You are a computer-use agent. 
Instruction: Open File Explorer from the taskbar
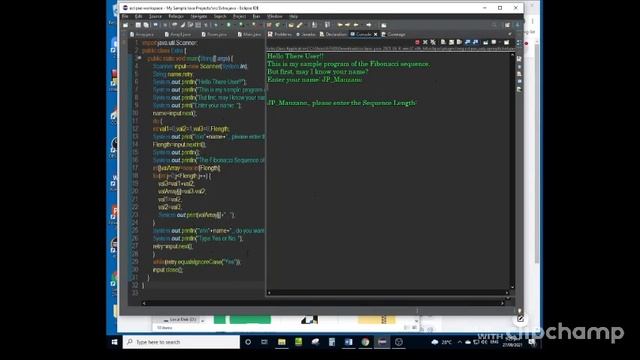pyautogui.click(x=282, y=342)
